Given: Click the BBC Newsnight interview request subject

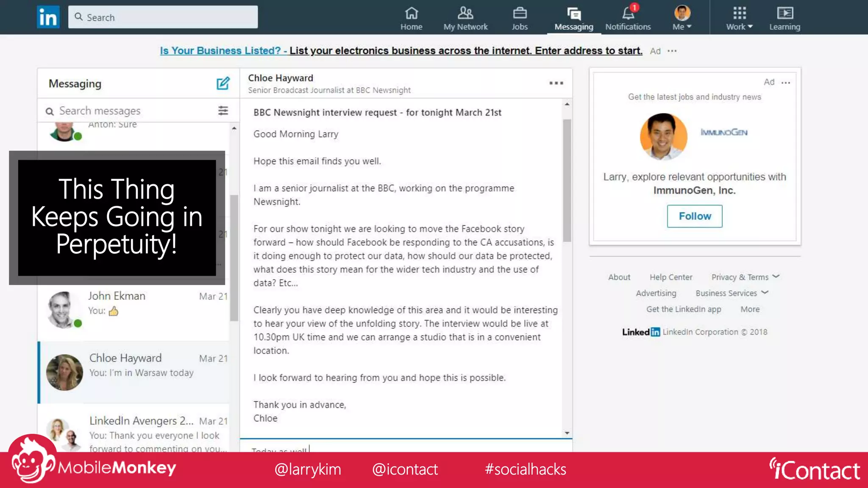Looking at the screenshot, I should click(377, 112).
